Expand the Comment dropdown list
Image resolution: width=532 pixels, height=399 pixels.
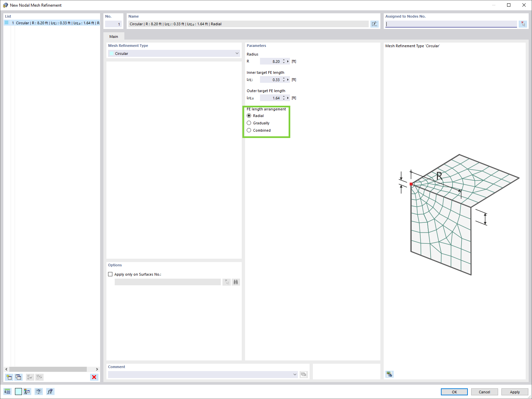(x=295, y=374)
